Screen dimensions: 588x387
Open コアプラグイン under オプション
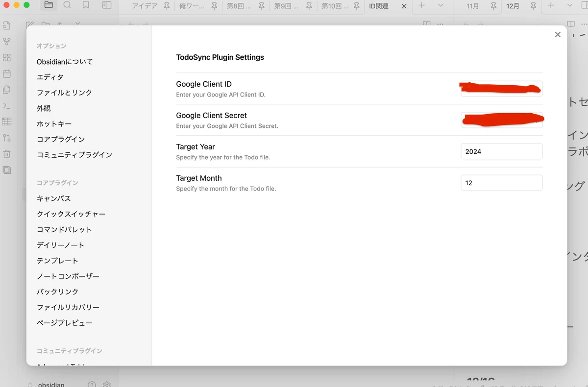tap(61, 139)
